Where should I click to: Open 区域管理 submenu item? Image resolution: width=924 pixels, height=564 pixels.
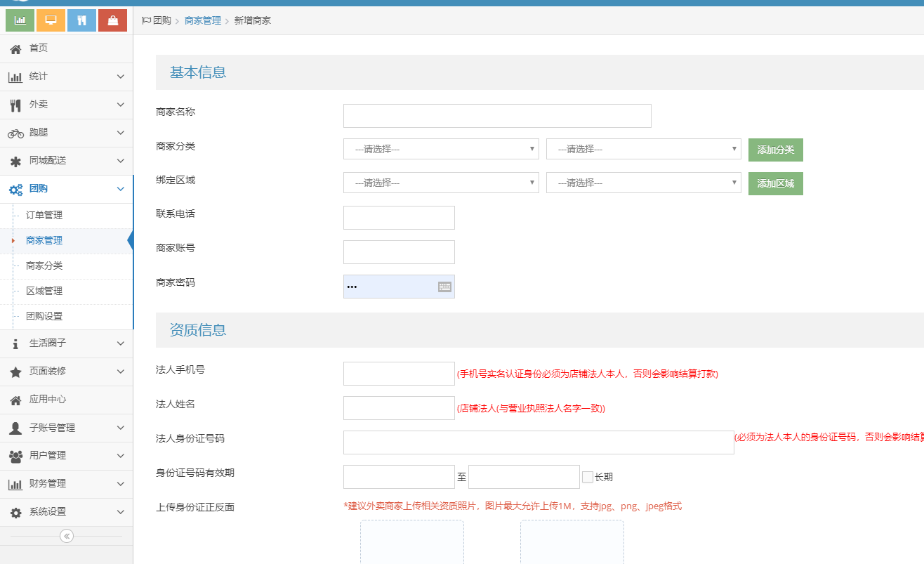pyautogui.click(x=44, y=291)
